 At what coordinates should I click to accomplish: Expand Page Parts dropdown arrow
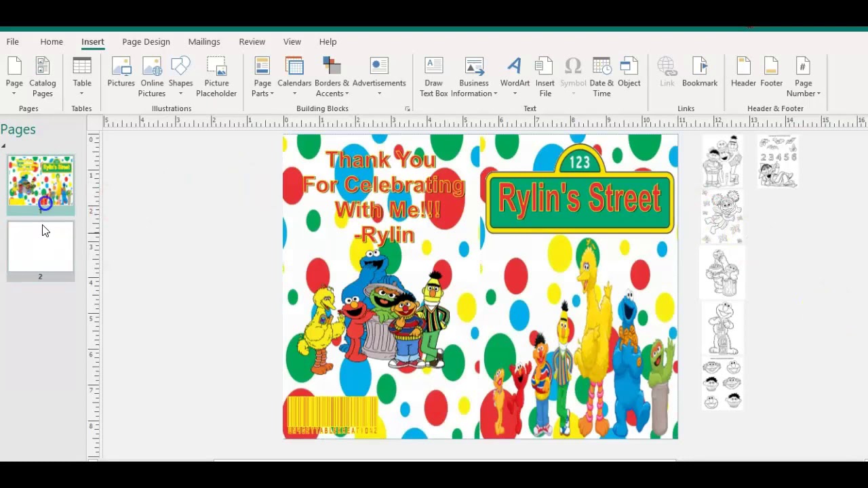pos(272,94)
